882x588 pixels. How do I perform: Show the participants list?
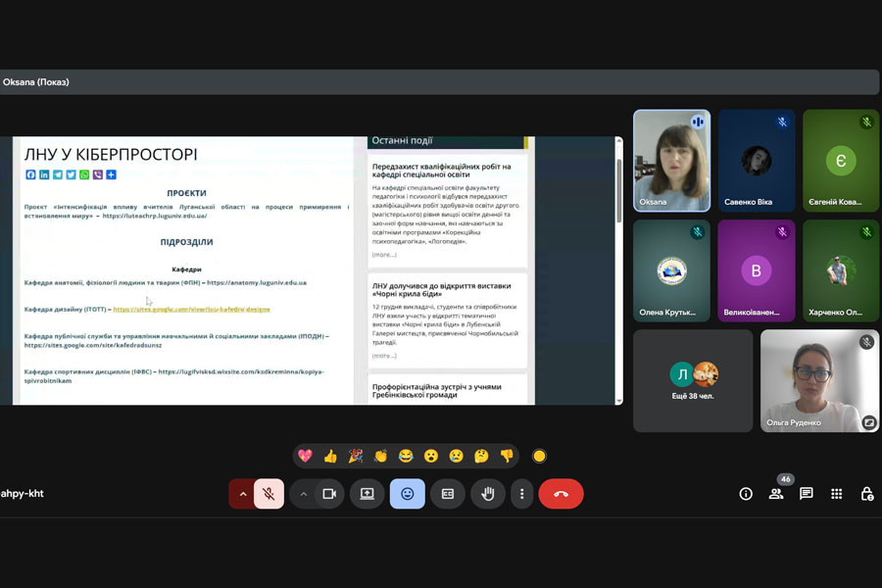click(x=776, y=494)
